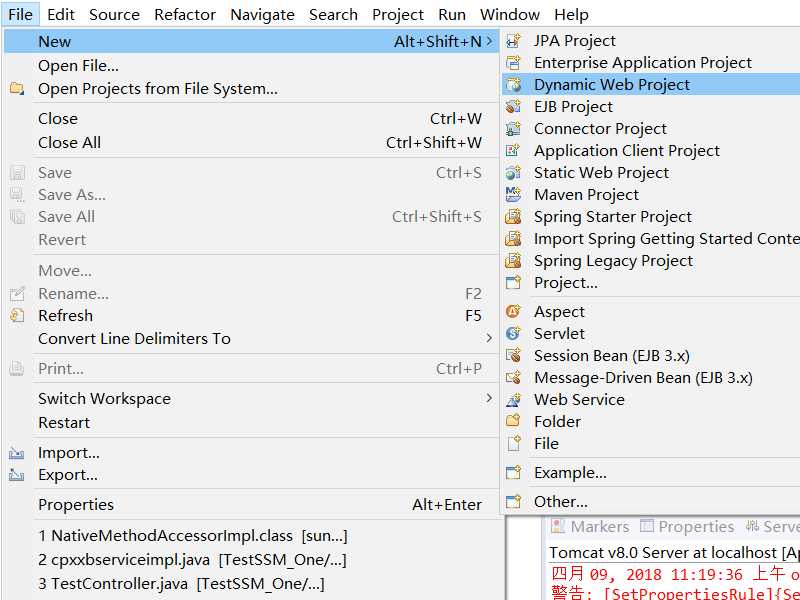Click the EJB Project icon
The width and height of the screenshot is (800, 600).
513,107
